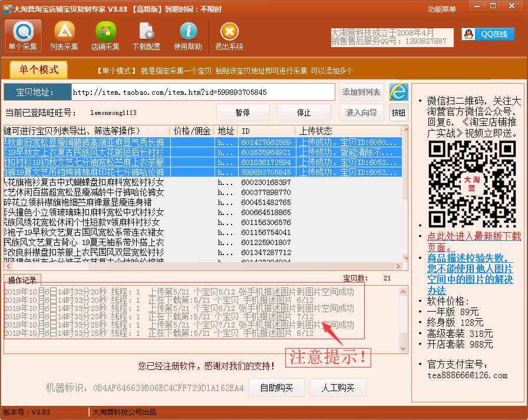Click the item list scroll-up arrow
This screenshot has width=528, height=420.
point(405,130)
